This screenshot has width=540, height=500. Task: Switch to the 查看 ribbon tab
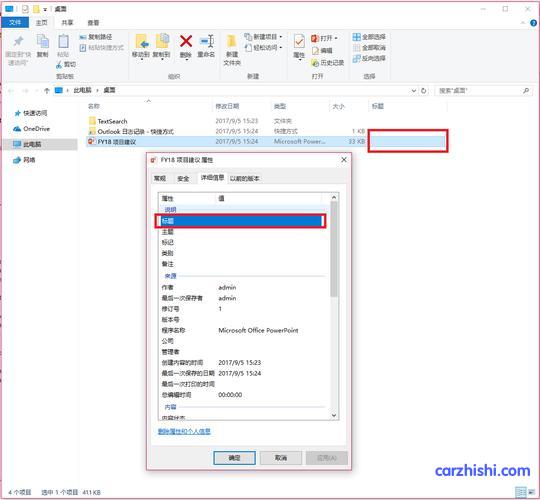(93, 23)
